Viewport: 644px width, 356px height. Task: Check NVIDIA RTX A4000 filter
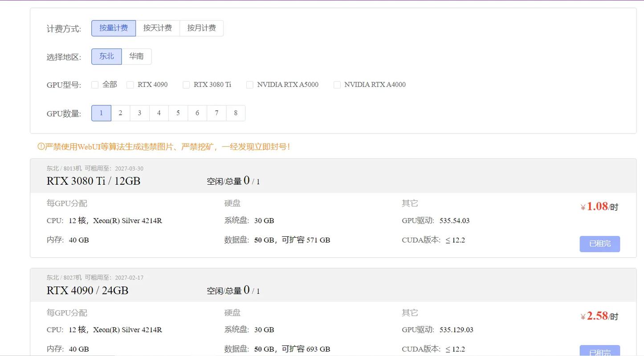[x=337, y=85]
